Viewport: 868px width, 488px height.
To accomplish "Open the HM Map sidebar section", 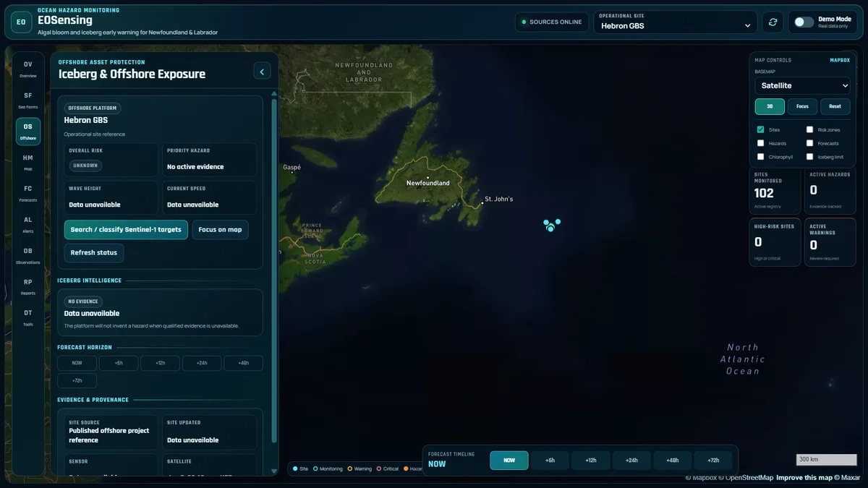I will pyautogui.click(x=28, y=163).
